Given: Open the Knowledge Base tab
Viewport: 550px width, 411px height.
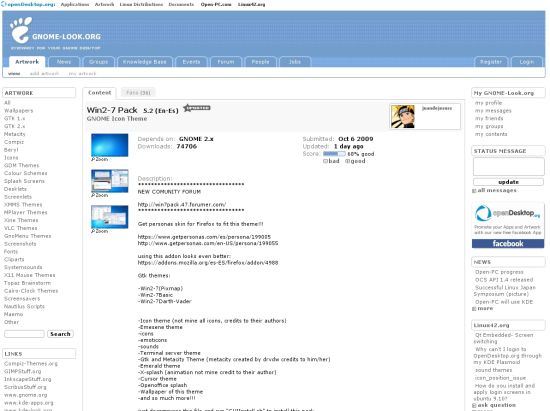Looking at the screenshot, I should coord(145,62).
